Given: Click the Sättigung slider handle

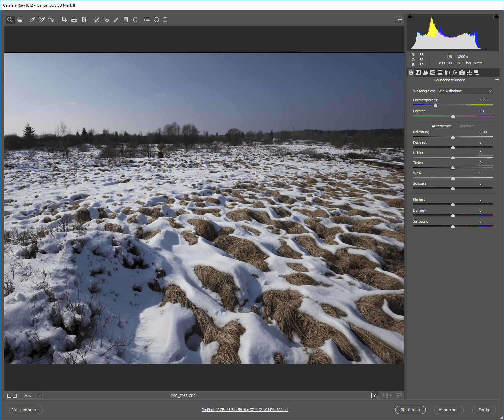Looking at the screenshot, I should tap(453, 226).
